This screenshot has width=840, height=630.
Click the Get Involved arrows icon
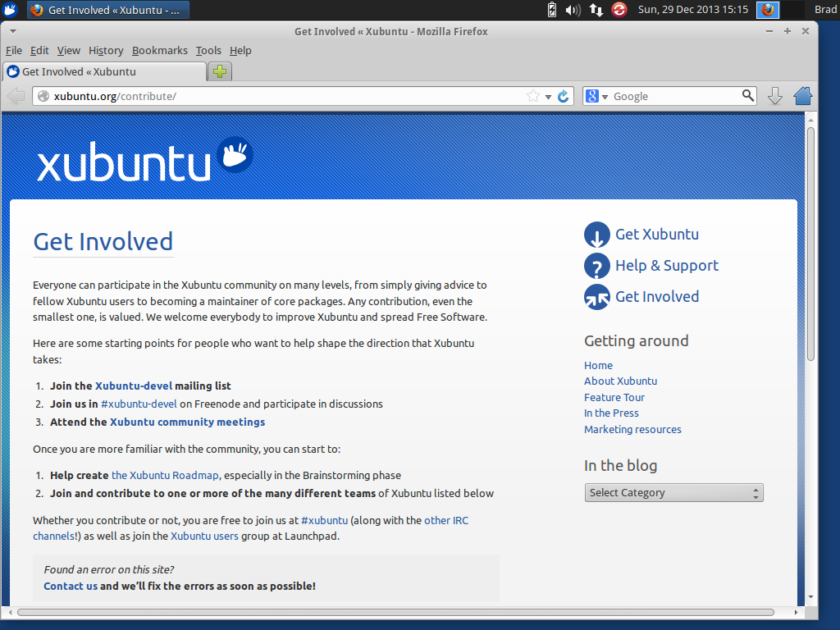(597, 297)
